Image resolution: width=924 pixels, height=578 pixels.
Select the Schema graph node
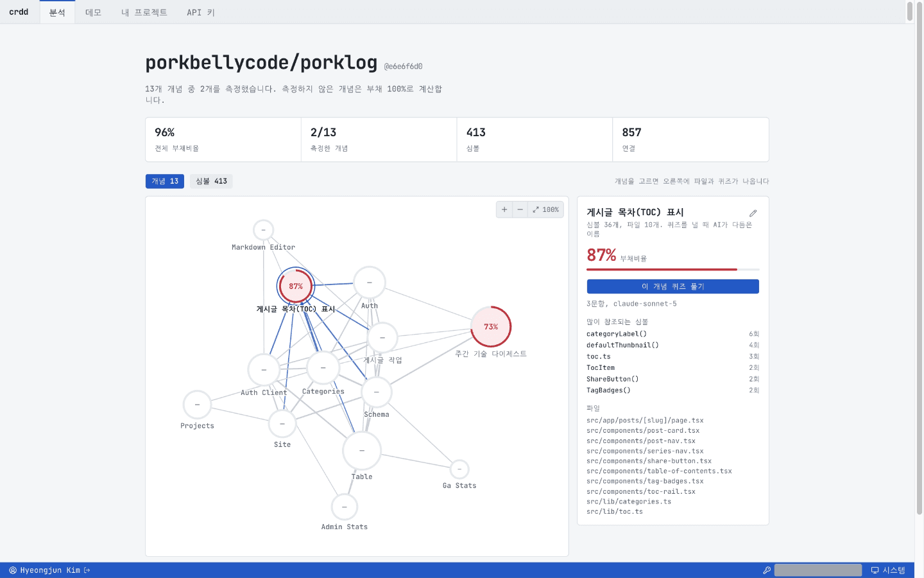click(377, 392)
